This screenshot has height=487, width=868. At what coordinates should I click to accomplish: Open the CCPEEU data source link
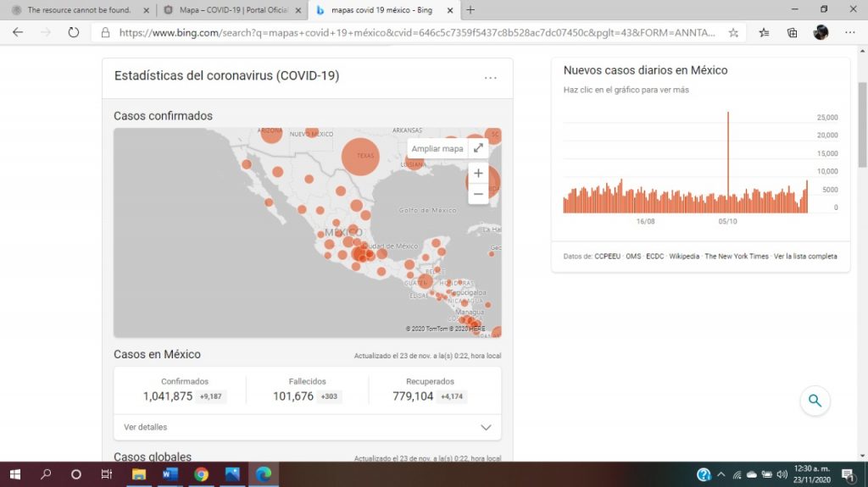click(x=607, y=257)
